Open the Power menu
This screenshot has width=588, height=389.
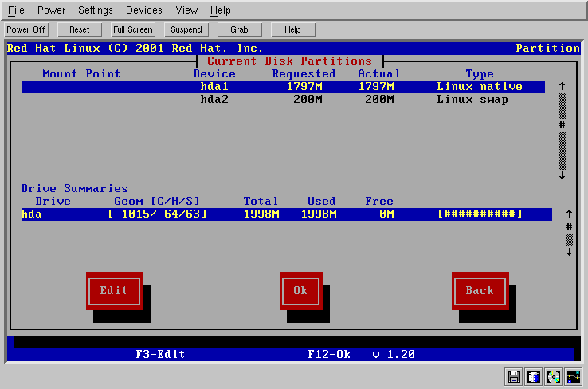click(51, 10)
